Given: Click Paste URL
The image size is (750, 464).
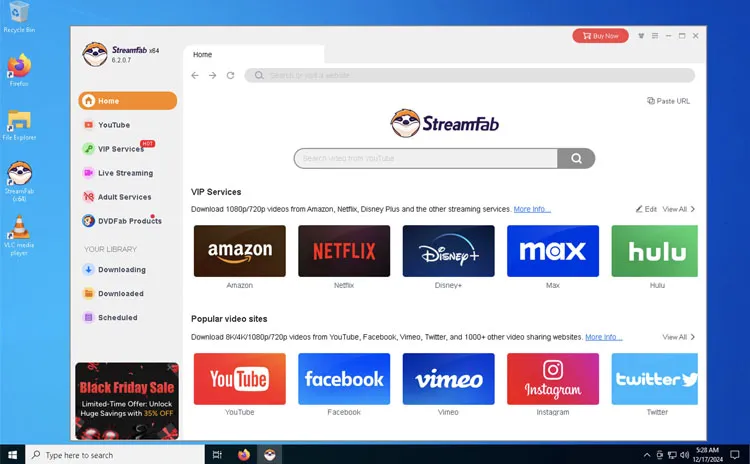Looking at the screenshot, I should [x=668, y=101].
